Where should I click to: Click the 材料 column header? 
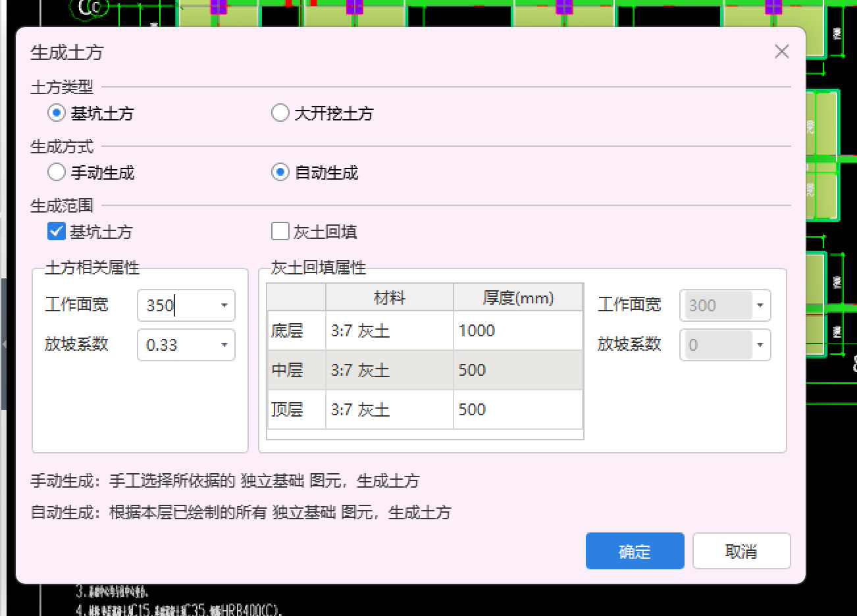click(x=390, y=297)
